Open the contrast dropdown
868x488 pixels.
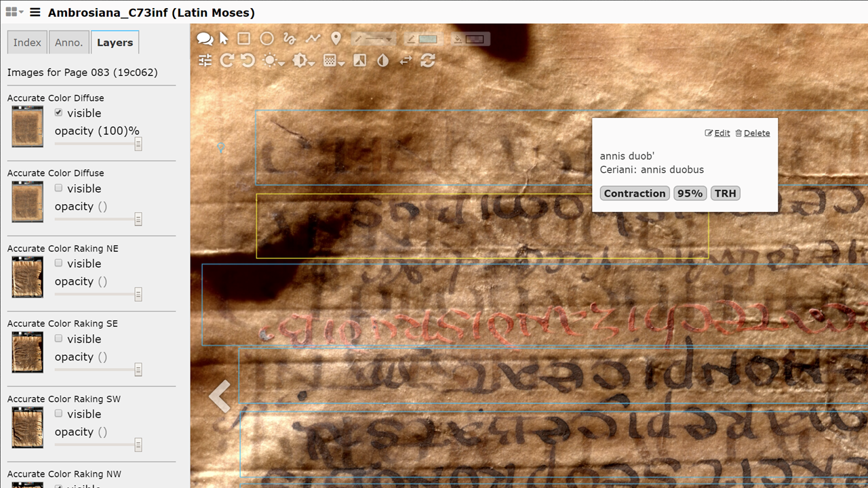[303, 60]
